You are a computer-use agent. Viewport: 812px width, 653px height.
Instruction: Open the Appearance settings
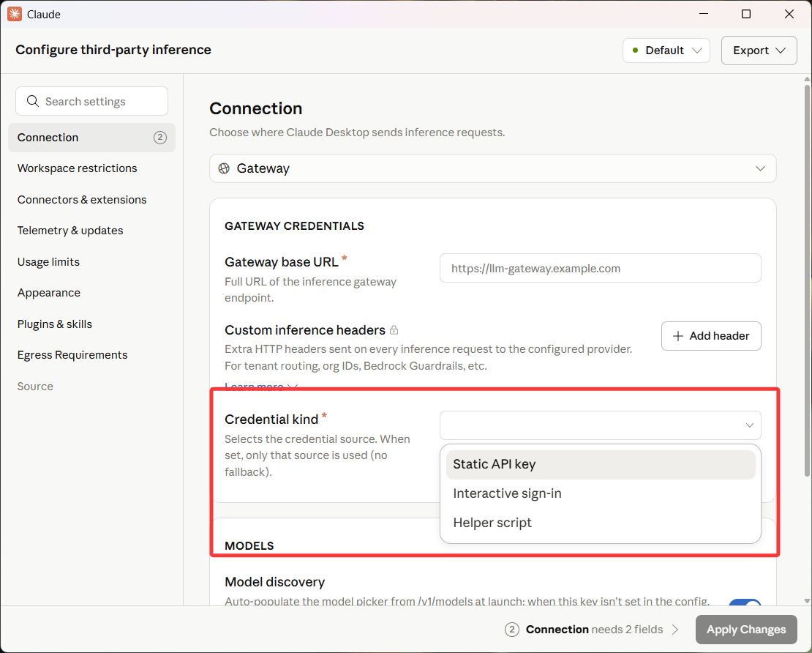pos(91,293)
